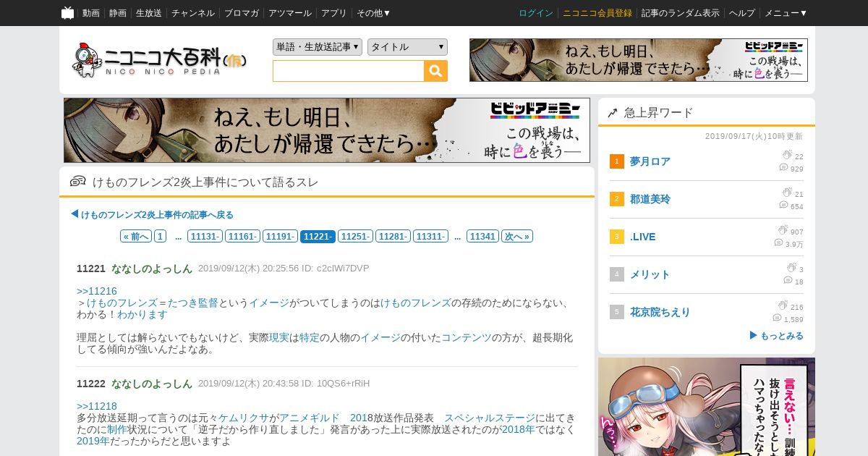868x456 pixels.
Task: Open わかります link in post 11221
Action: (x=142, y=314)
